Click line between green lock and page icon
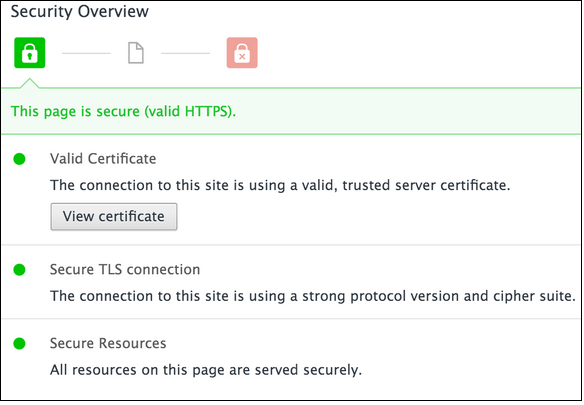The image size is (584, 405). click(x=86, y=53)
